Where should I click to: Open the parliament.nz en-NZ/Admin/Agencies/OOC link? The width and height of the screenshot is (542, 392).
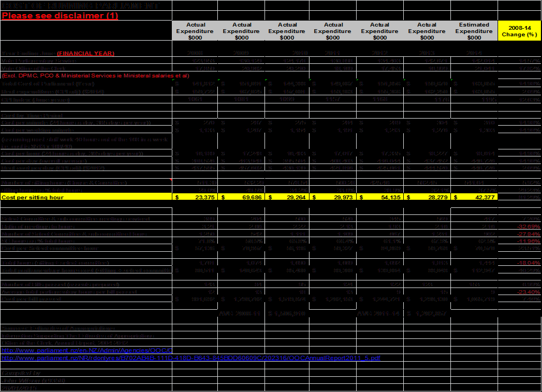pyautogui.click(x=87, y=350)
